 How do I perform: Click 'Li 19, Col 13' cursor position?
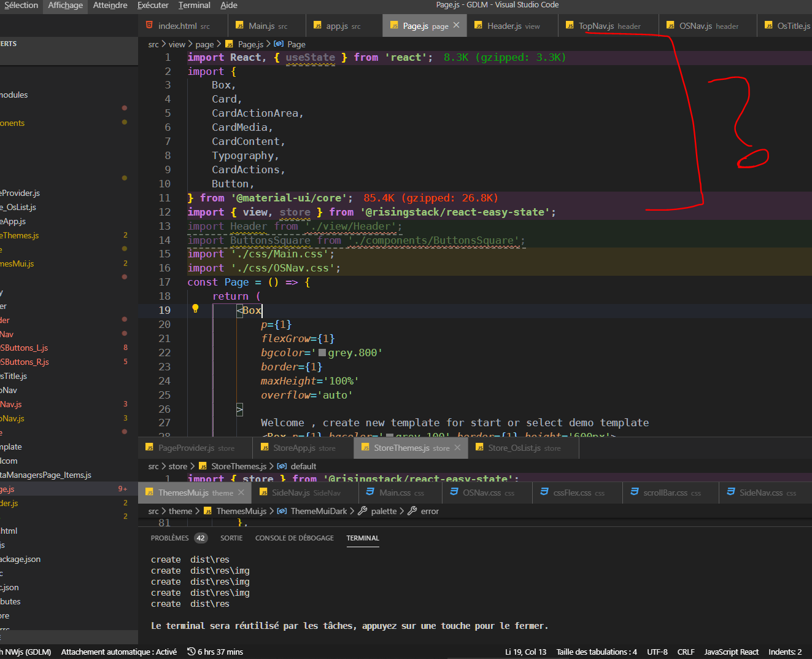526,652
